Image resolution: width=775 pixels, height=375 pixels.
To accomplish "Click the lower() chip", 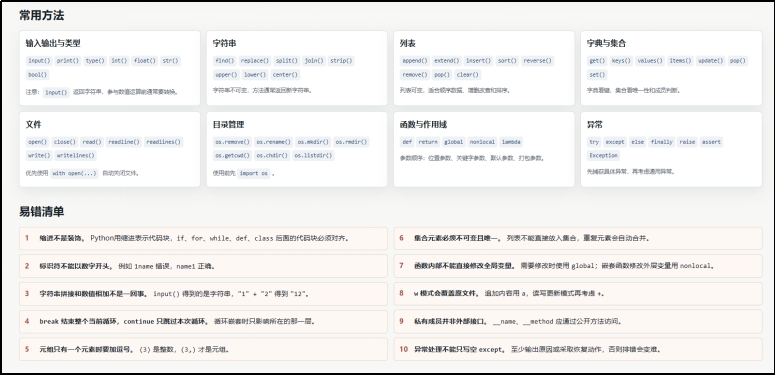I will point(255,75).
